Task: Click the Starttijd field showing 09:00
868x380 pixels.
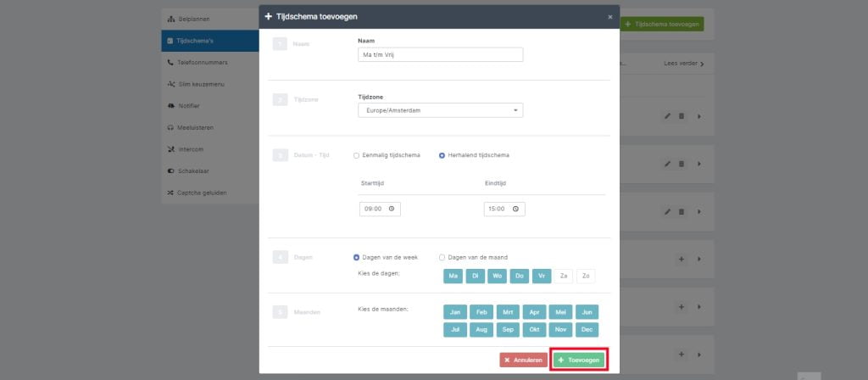Action: 380,209
